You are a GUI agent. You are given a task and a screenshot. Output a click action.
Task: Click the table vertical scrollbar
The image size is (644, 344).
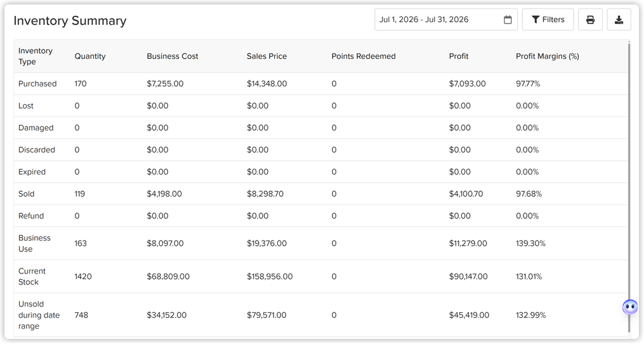[629, 187]
